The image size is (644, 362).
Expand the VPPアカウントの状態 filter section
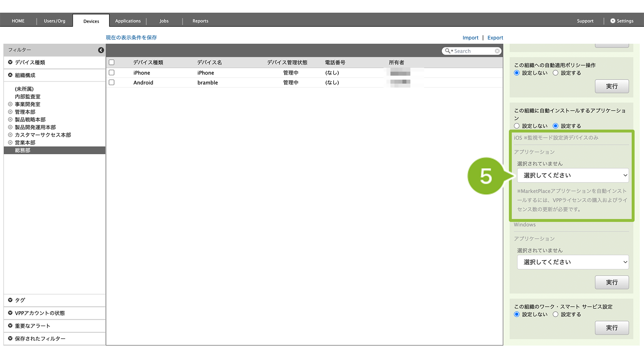(10, 313)
